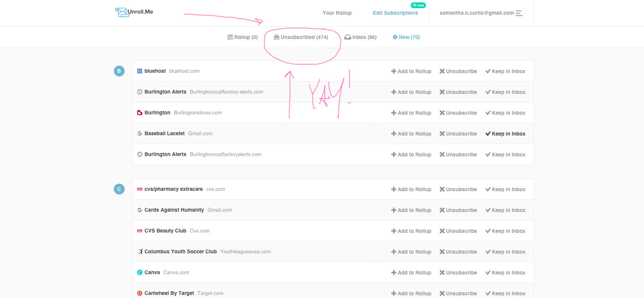Open the Inbox (66) tab

[360, 37]
